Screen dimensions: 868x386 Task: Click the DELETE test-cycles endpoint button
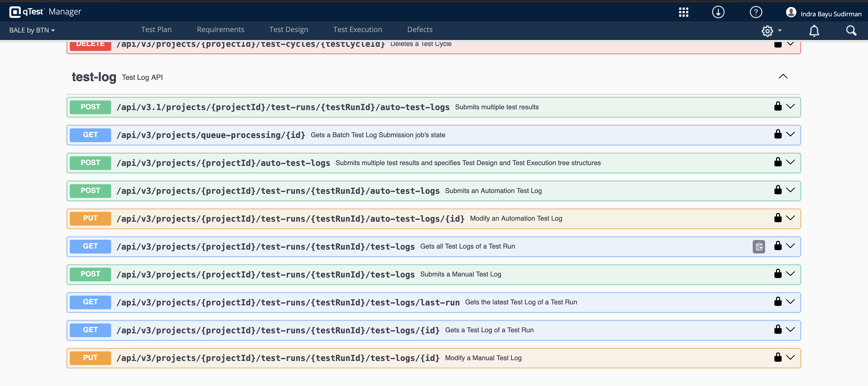pyautogui.click(x=90, y=44)
